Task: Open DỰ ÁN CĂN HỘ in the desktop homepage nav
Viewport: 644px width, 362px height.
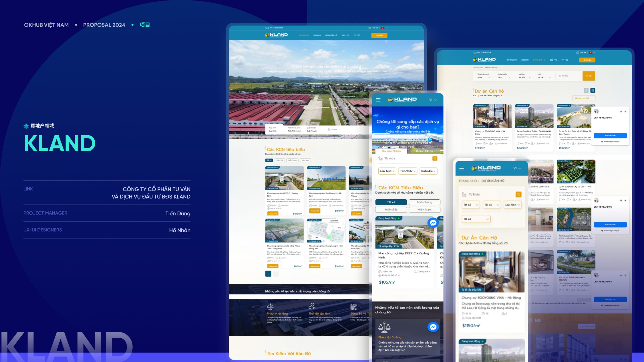Action: pyautogui.click(x=331, y=35)
